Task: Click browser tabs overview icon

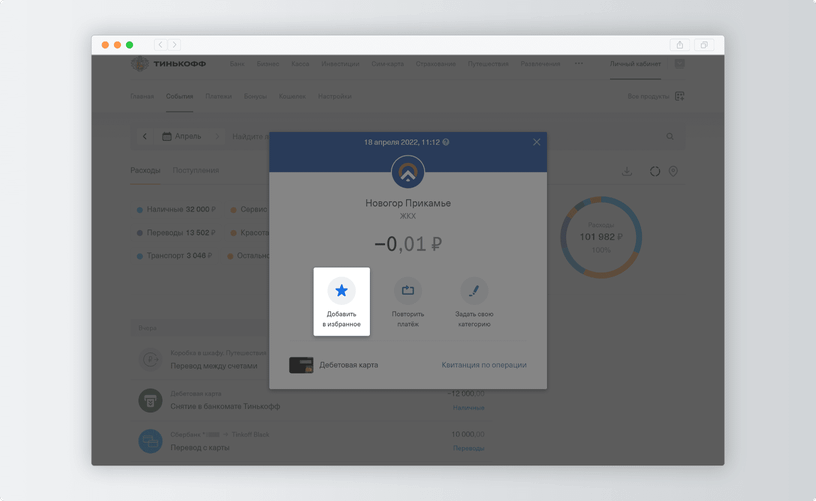Action: 704,45
